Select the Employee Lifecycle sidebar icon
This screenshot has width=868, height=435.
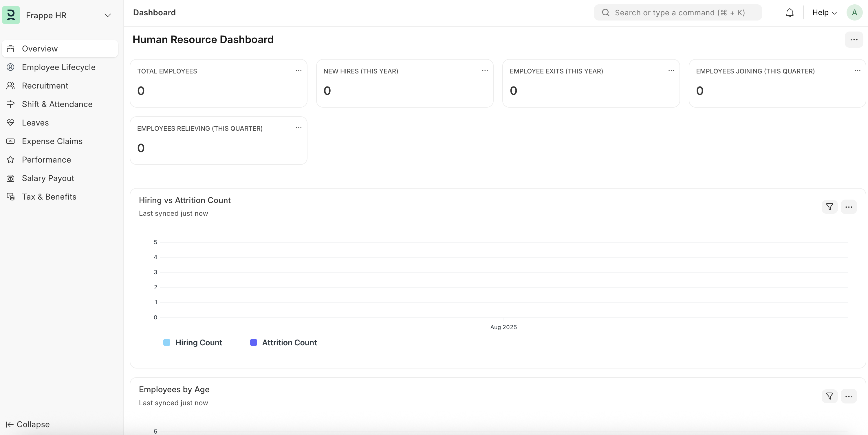[10, 67]
